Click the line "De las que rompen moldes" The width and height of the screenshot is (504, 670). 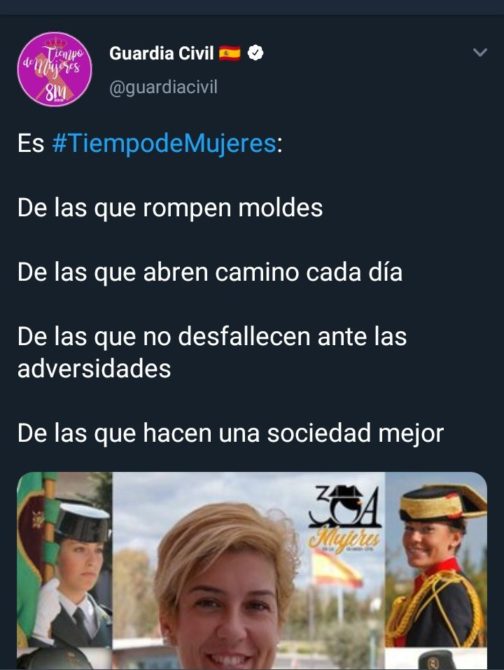click(170, 208)
